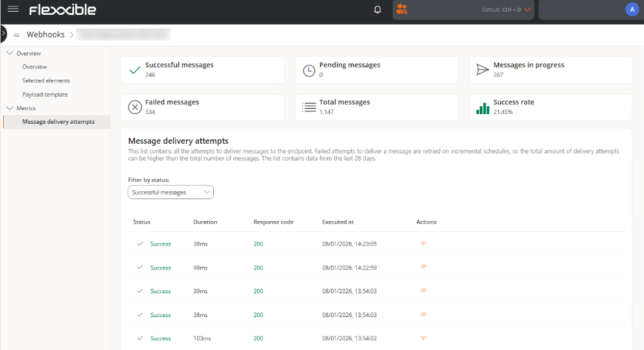
Task: Sort by the Duration column header
Action: click(x=205, y=222)
